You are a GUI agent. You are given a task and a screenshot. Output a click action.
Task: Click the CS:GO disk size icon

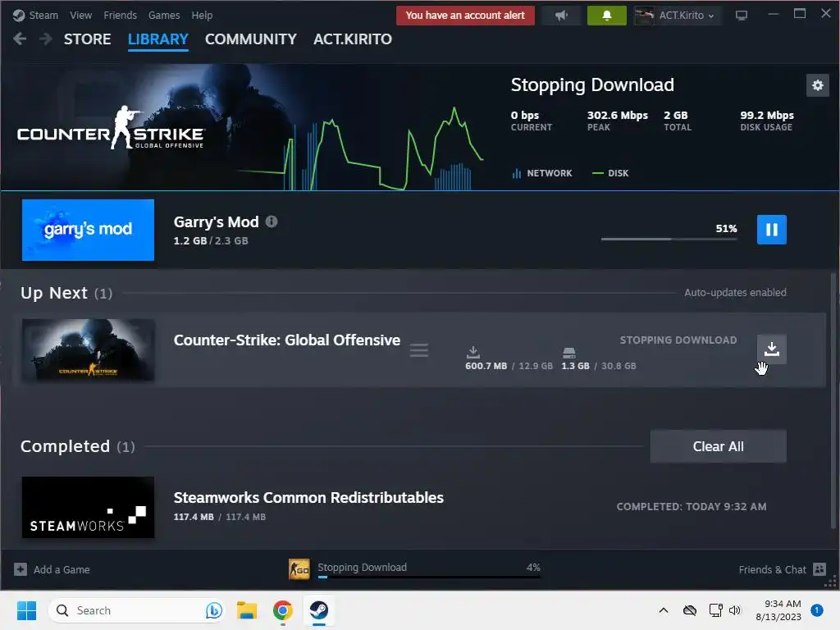pos(569,352)
